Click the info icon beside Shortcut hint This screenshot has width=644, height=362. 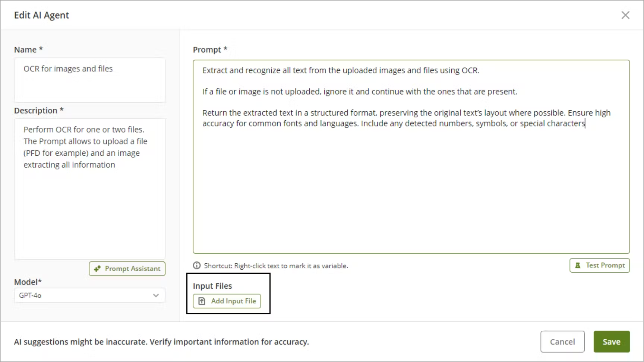tap(197, 266)
